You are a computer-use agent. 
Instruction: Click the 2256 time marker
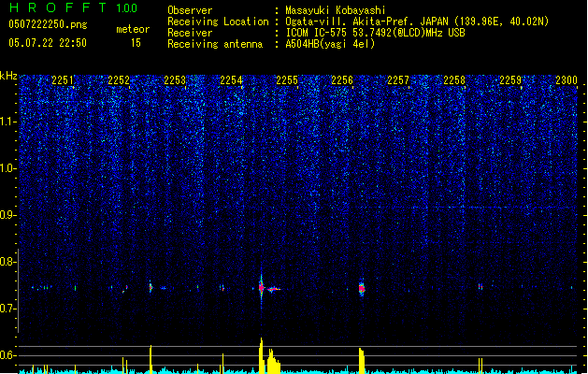coord(342,80)
